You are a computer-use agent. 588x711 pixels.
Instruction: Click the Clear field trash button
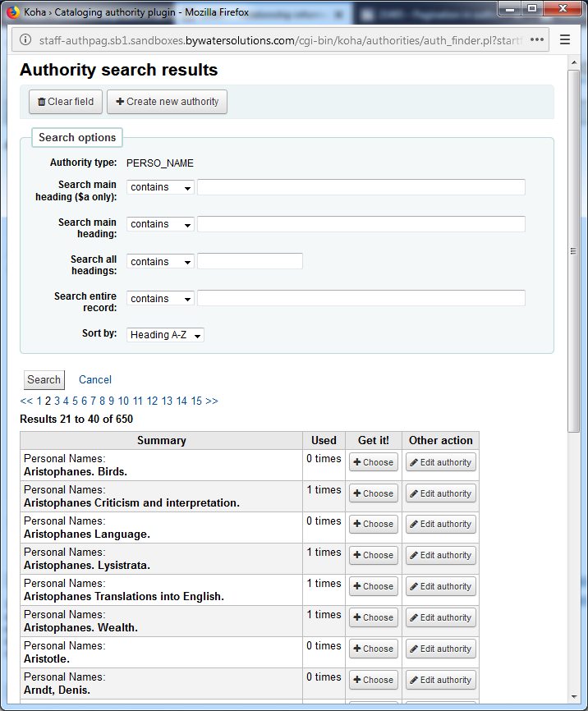(x=66, y=102)
